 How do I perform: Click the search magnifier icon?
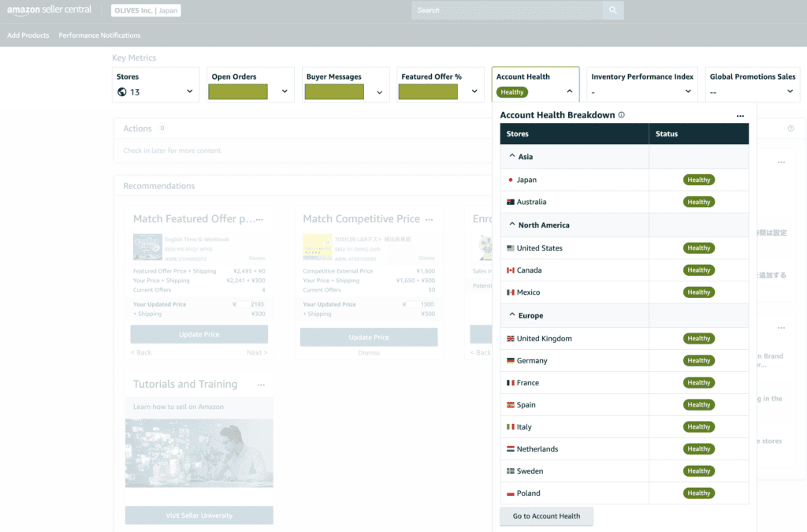tap(613, 9)
